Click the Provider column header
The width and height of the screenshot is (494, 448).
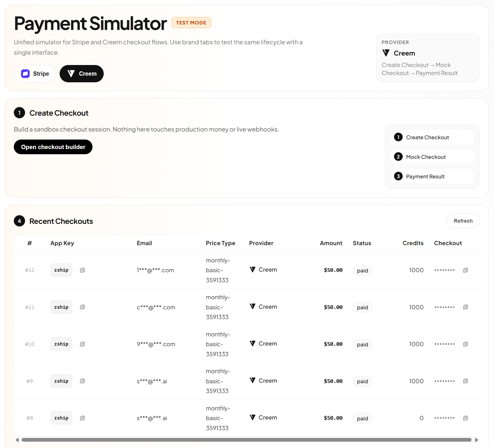(x=261, y=243)
